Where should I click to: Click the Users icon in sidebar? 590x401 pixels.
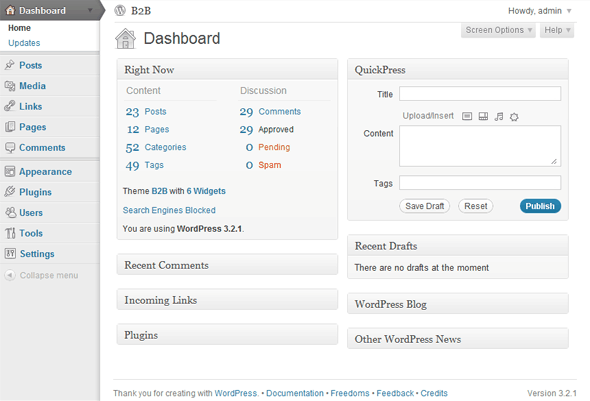coord(10,213)
